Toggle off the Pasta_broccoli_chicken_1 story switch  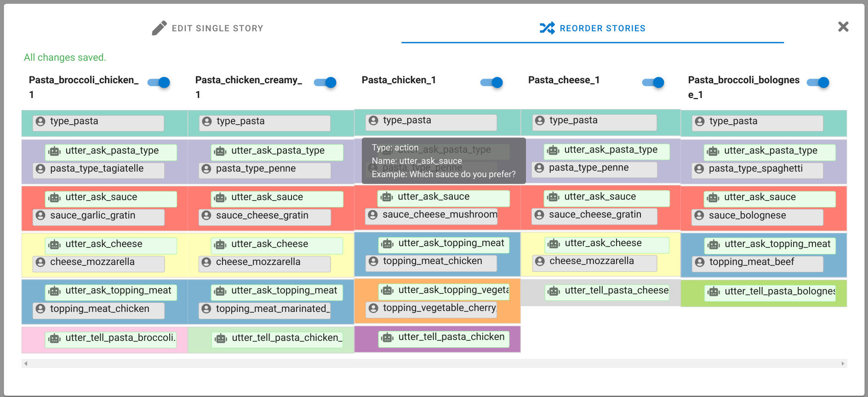(x=159, y=82)
